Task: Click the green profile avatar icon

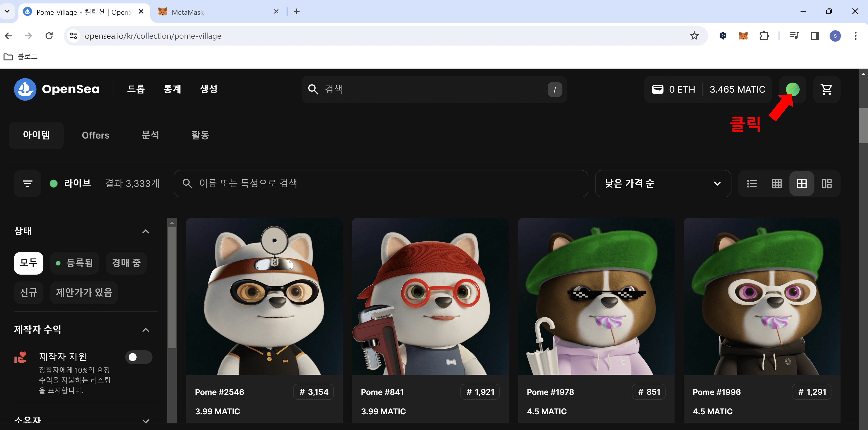Action: pos(792,89)
